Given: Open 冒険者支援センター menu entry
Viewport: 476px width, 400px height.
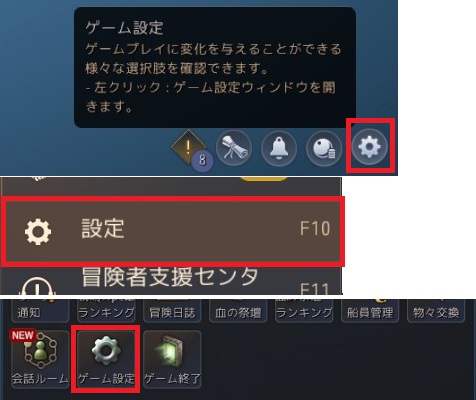Looking at the screenshot, I should tap(172, 281).
